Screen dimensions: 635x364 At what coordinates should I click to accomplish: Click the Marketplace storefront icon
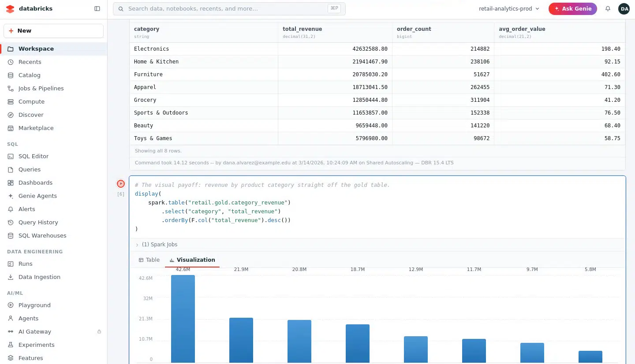[11, 128]
